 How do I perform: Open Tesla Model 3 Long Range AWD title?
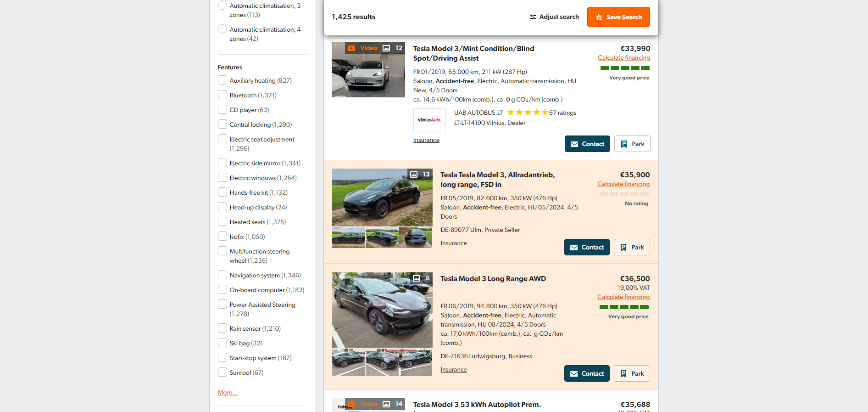[493, 279]
